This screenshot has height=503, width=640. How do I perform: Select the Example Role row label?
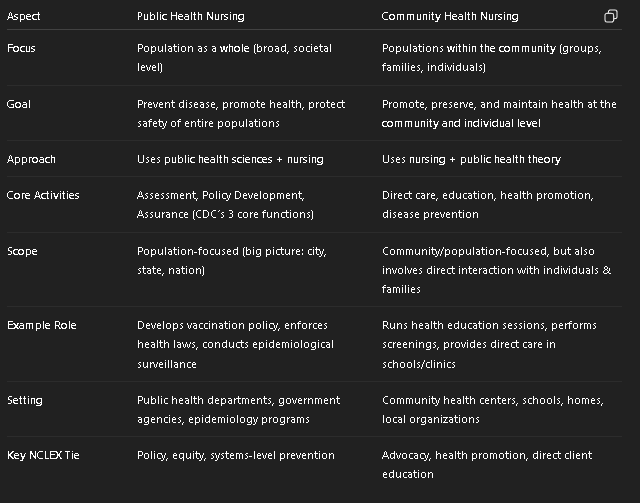point(42,325)
